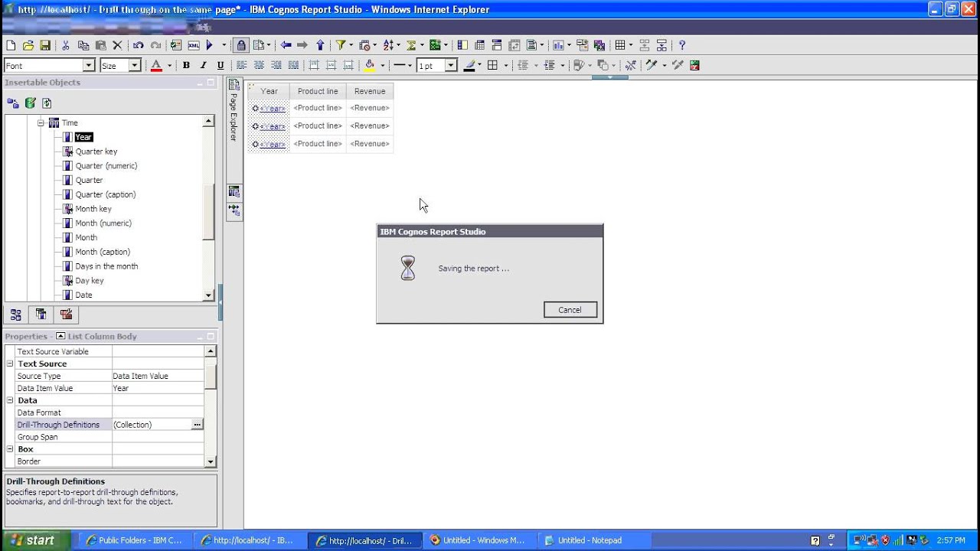Image resolution: width=980 pixels, height=551 pixels.
Task: Click the Query Explorer icon in side bar
Action: (234, 191)
